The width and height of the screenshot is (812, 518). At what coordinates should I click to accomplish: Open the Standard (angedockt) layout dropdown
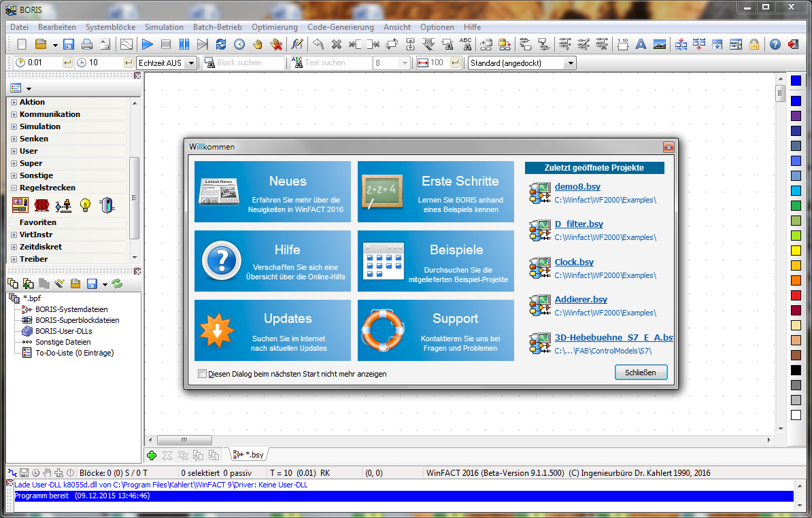coord(571,63)
